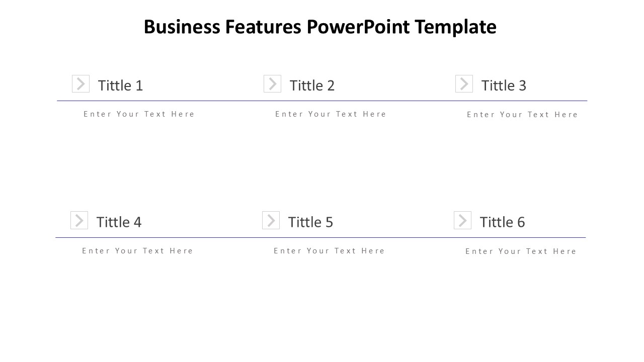Click placeholder text under Tittle 4

(x=138, y=251)
